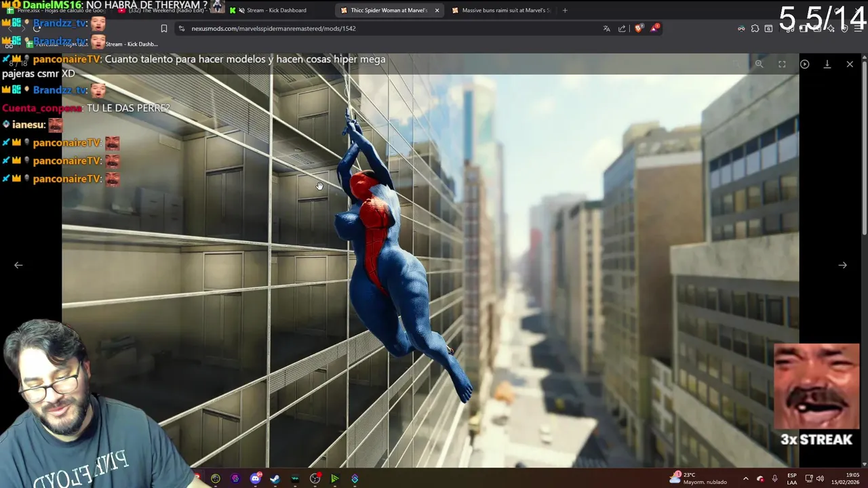The image size is (868, 488).
Task: Open the taskbar app with red dot badge
Action: 315,479
